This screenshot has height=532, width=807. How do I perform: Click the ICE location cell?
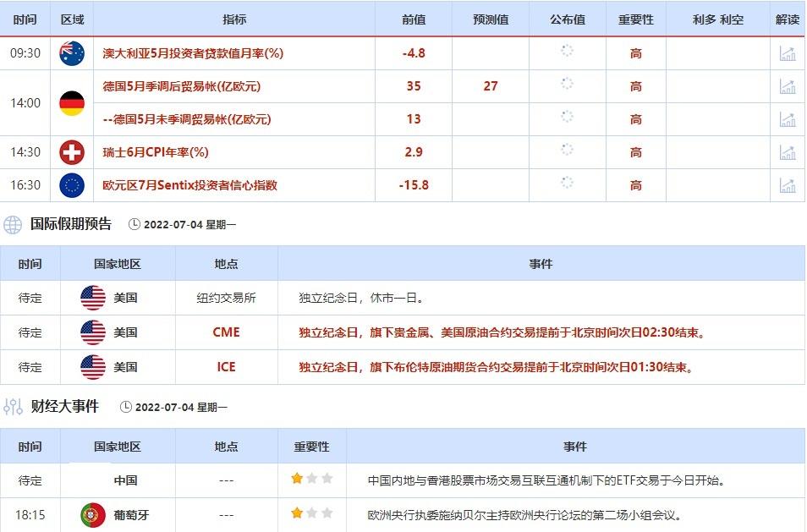pyautogui.click(x=227, y=367)
